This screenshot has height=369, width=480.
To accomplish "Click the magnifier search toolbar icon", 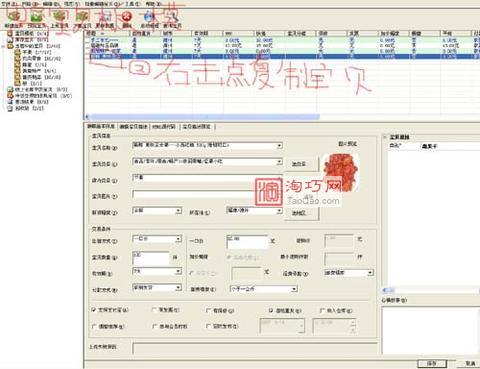I will (173, 17).
